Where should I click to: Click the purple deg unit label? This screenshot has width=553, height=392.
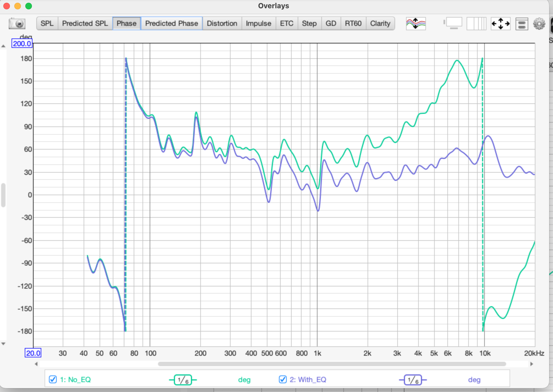click(x=474, y=380)
